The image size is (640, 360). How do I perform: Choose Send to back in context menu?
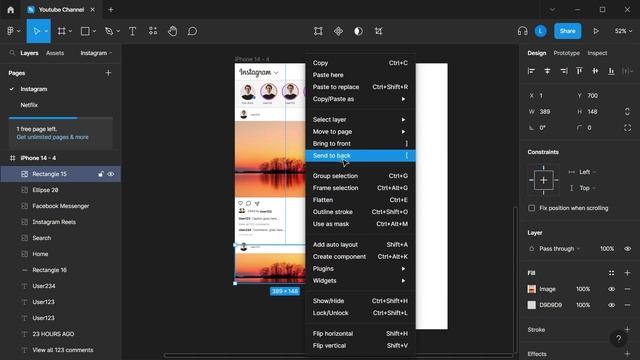360,156
